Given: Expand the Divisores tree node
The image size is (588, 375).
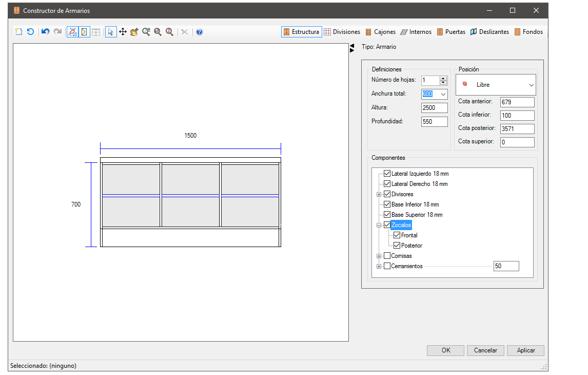Looking at the screenshot, I should point(379,195).
